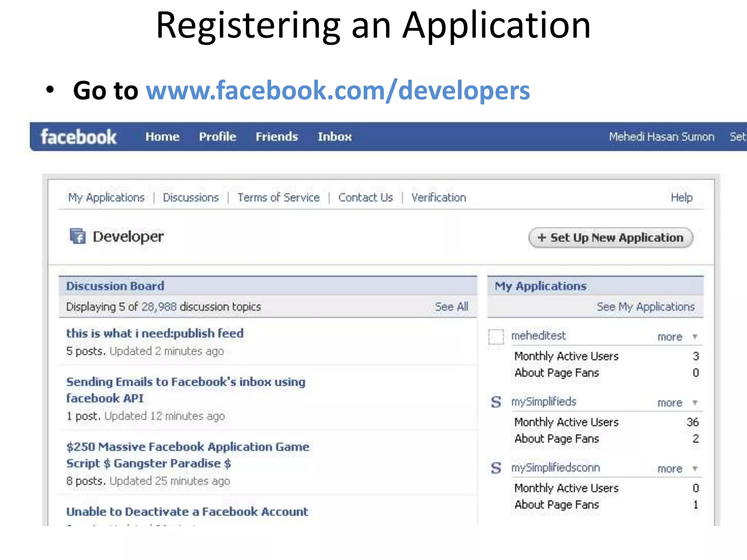Click mySimplifieds About Page Fans row

[607, 439]
